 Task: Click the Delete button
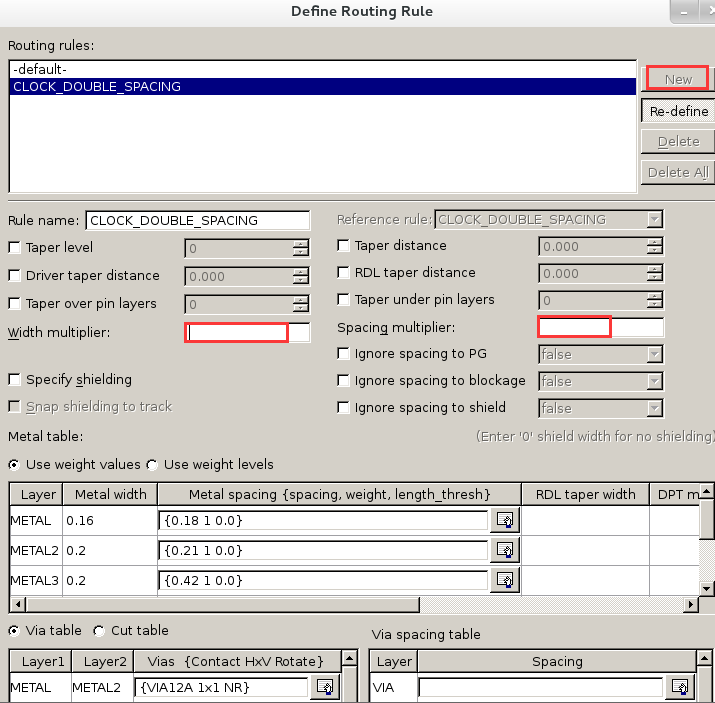pos(678,141)
